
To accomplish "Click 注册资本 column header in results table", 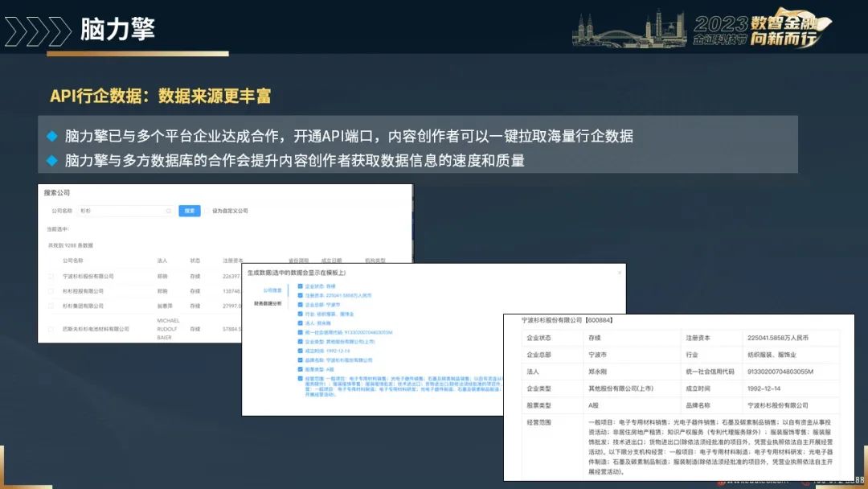I will [x=233, y=261].
